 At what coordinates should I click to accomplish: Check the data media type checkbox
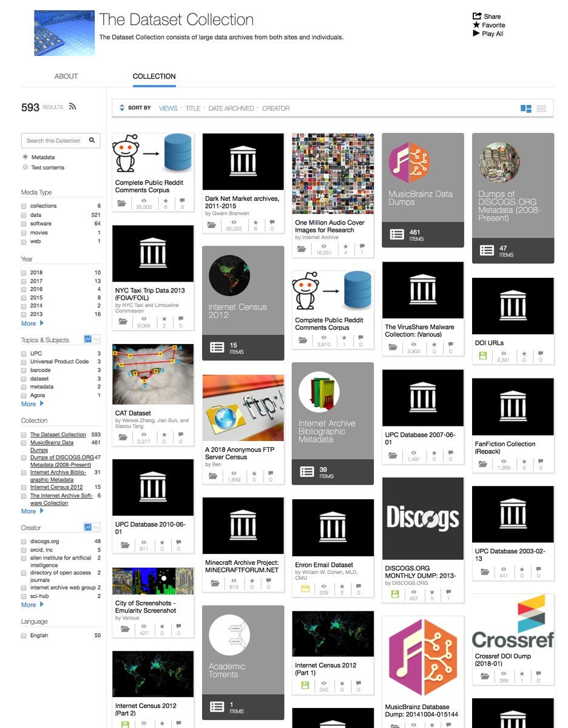click(24, 215)
